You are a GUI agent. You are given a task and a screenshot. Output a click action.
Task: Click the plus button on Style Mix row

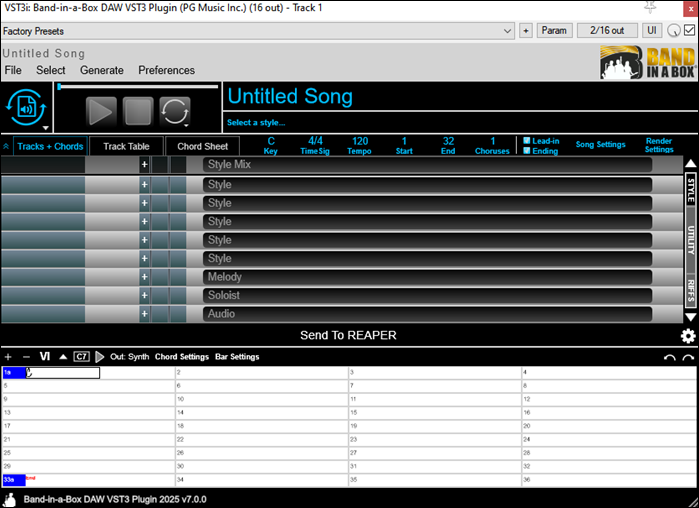click(144, 164)
